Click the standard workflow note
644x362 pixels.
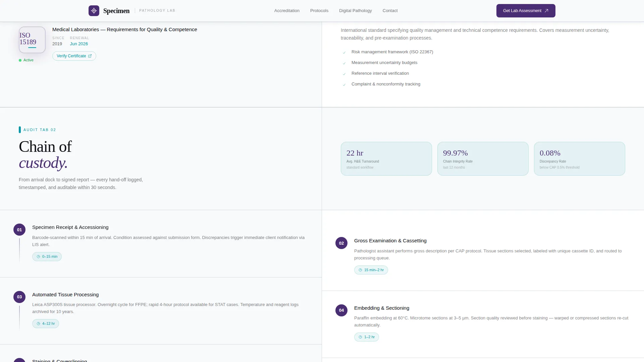coord(360,168)
